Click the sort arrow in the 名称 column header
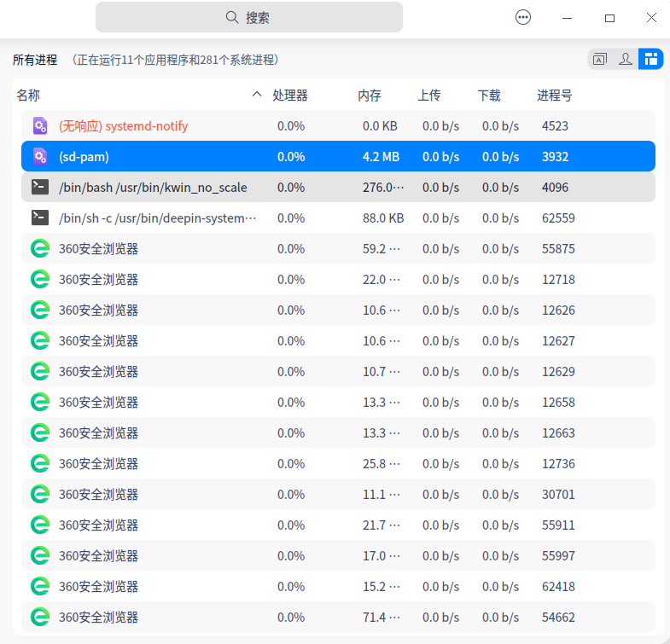Screen dimensions: 670x644 [x=257, y=96]
